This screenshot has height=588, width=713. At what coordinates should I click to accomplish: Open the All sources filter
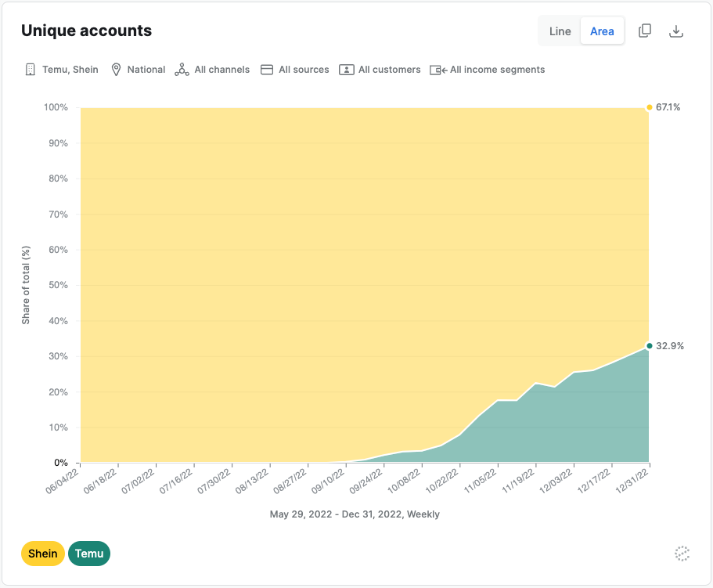(304, 70)
